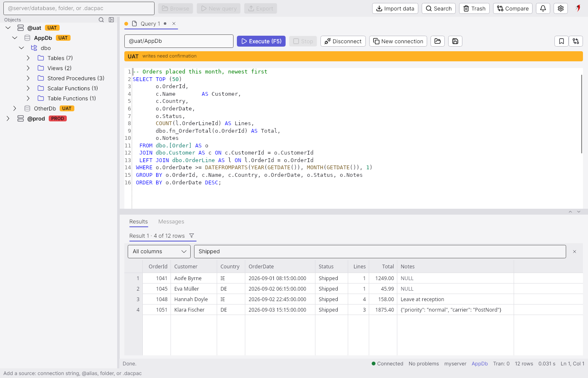Collapse the @uat server node
Screen dimensions: 588x378
8,28
